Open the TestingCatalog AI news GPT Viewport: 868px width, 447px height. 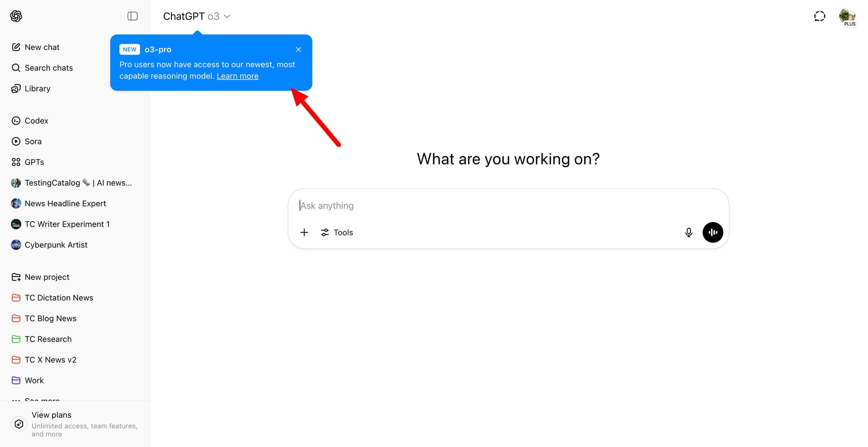(x=75, y=183)
